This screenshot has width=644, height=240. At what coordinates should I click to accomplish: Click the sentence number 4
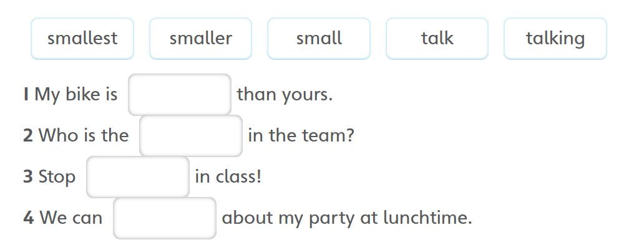click(28, 218)
